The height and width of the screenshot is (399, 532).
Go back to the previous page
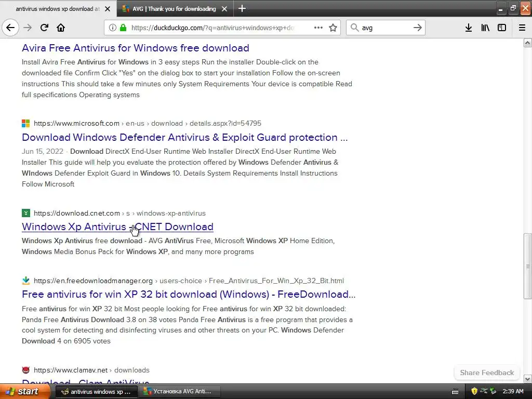pyautogui.click(x=10, y=28)
